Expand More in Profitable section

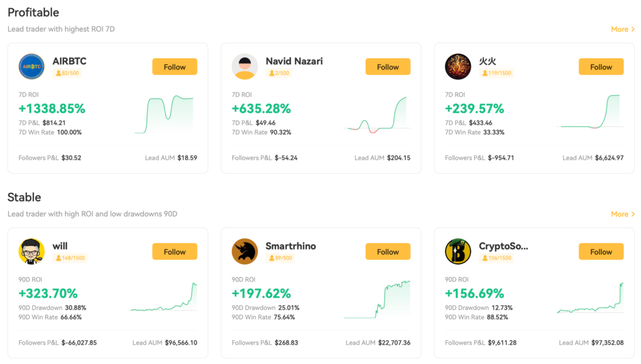point(622,29)
